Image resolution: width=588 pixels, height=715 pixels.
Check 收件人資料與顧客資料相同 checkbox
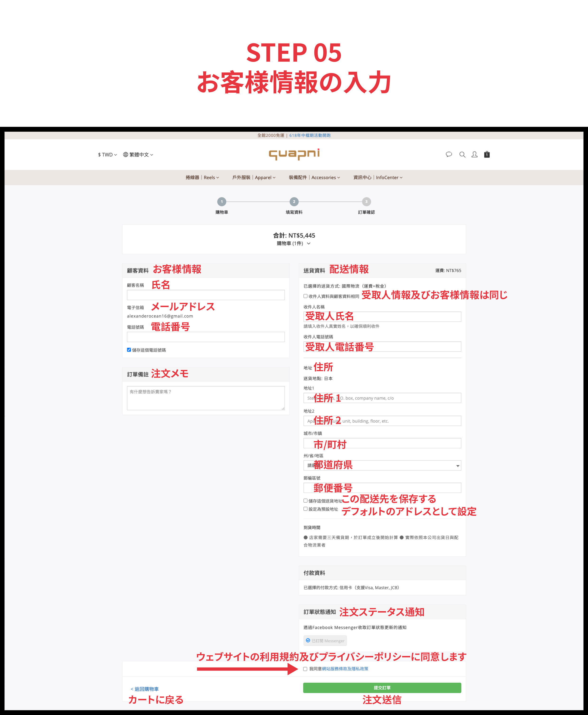tap(306, 296)
